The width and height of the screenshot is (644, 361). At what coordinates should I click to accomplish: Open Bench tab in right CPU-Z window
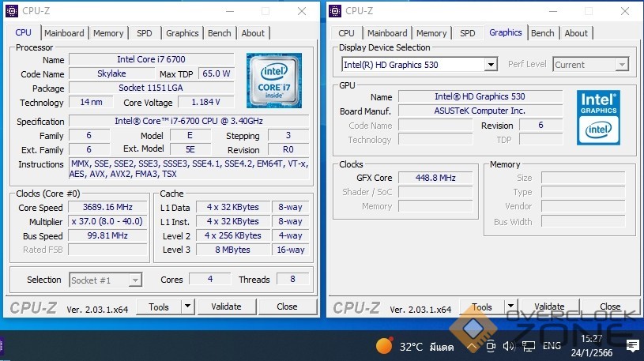(x=543, y=33)
